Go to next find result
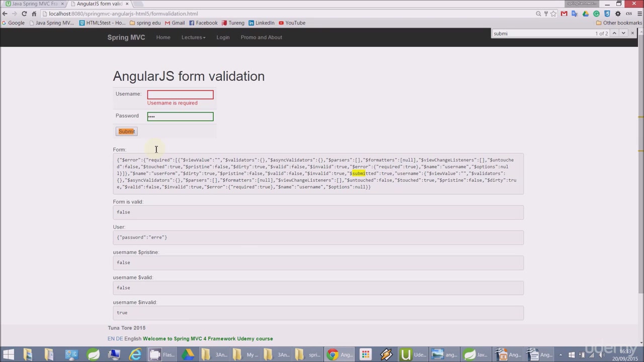The height and width of the screenshot is (362, 644). point(623,33)
